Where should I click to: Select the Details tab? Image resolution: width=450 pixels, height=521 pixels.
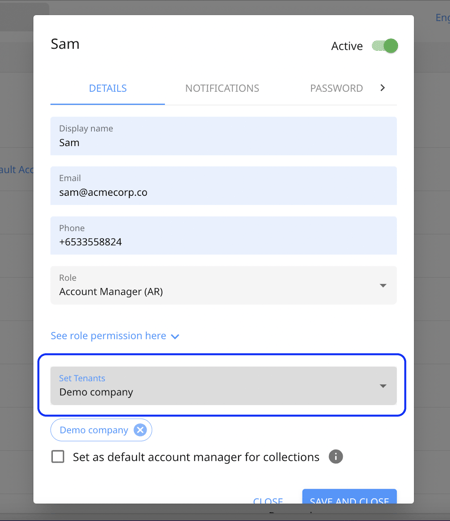[x=108, y=88]
